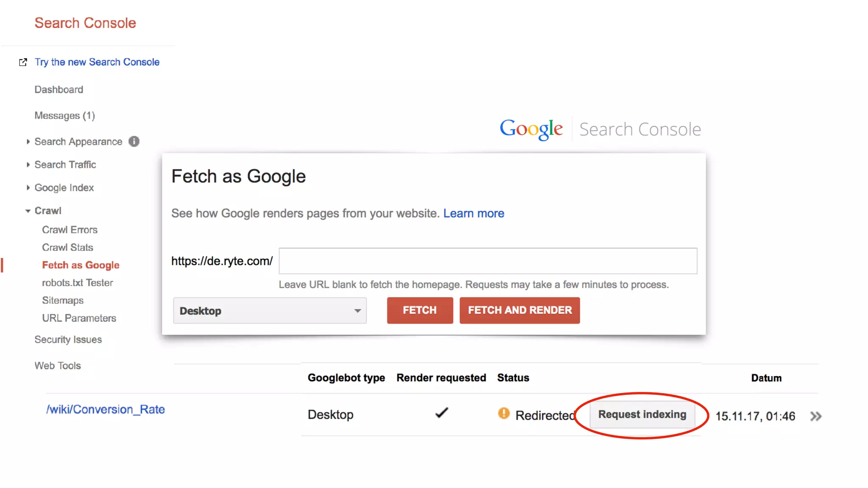Screen dimensions: 868x488
Task: Click the Google logo
Action: [x=531, y=129]
